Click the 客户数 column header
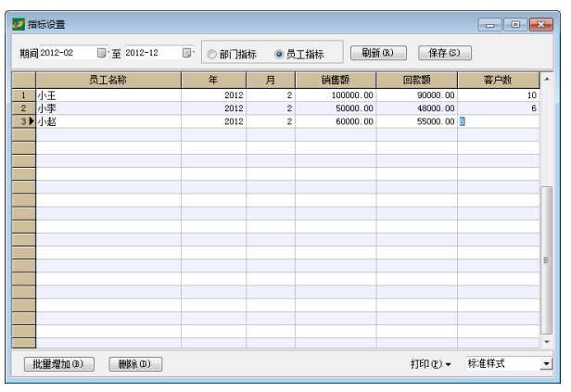 (x=498, y=80)
